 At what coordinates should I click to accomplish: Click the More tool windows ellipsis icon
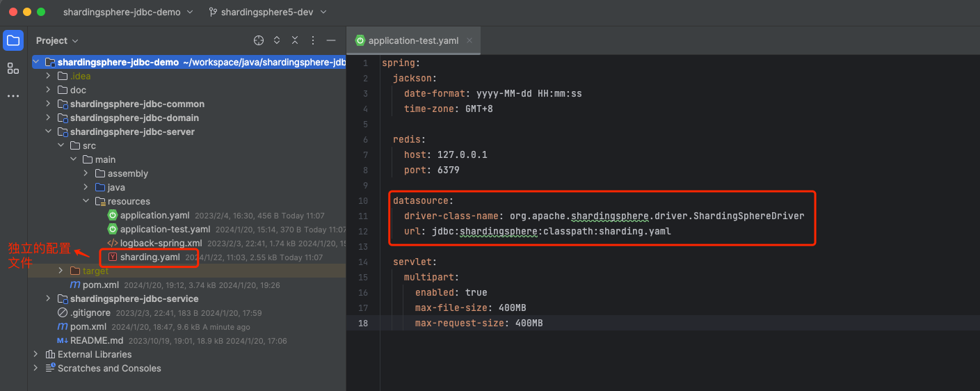13,96
